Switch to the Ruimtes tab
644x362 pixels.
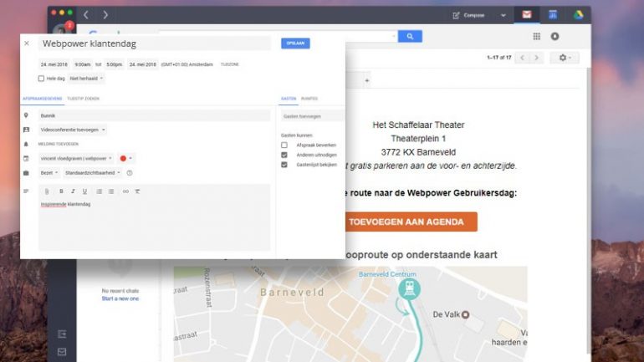(x=309, y=99)
